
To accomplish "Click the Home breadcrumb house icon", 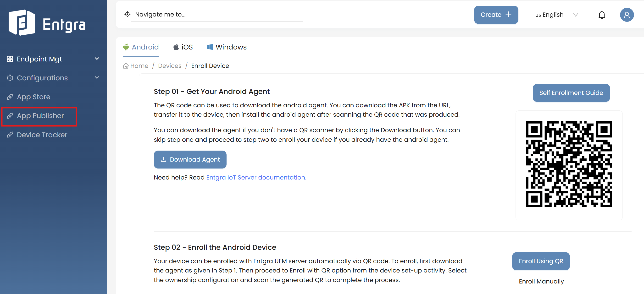I will [126, 66].
